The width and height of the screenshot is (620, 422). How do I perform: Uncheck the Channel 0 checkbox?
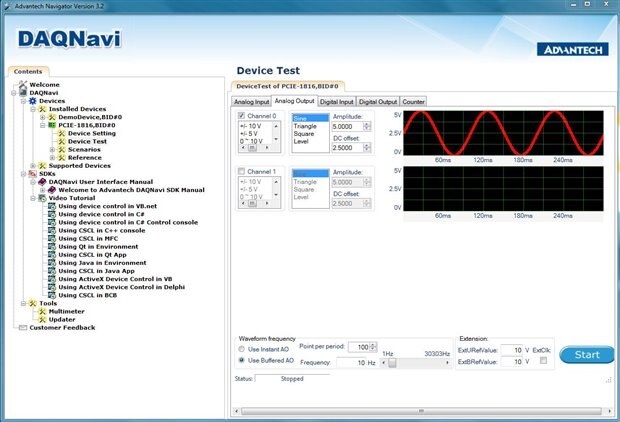click(242, 116)
